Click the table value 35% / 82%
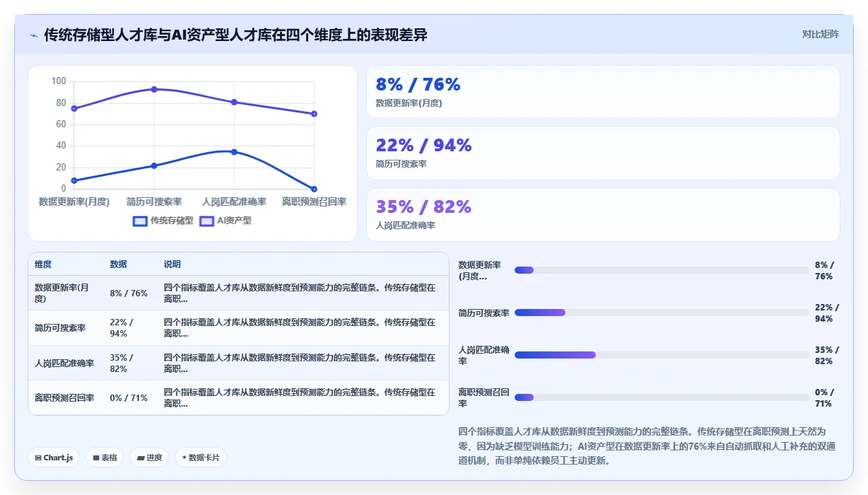Image resolution: width=868 pixels, height=495 pixels. pyautogui.click(x=122, y=363)
